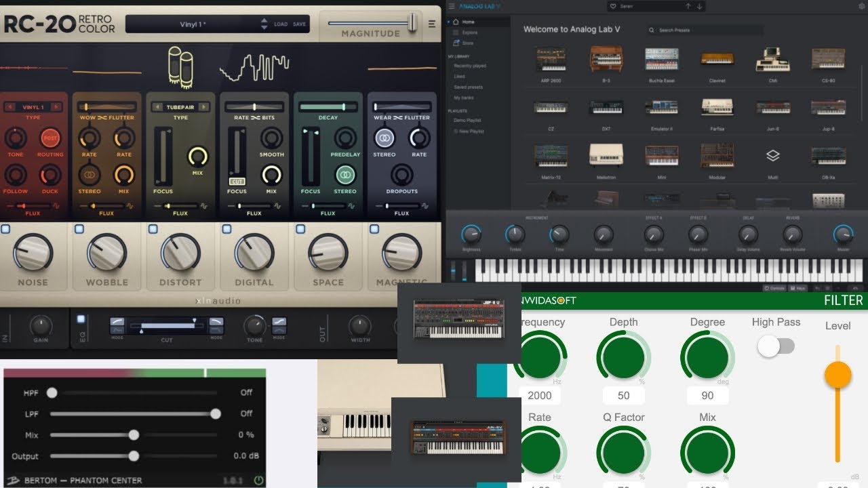Open the Analog Lab V hamburger menu

point(452,6)
